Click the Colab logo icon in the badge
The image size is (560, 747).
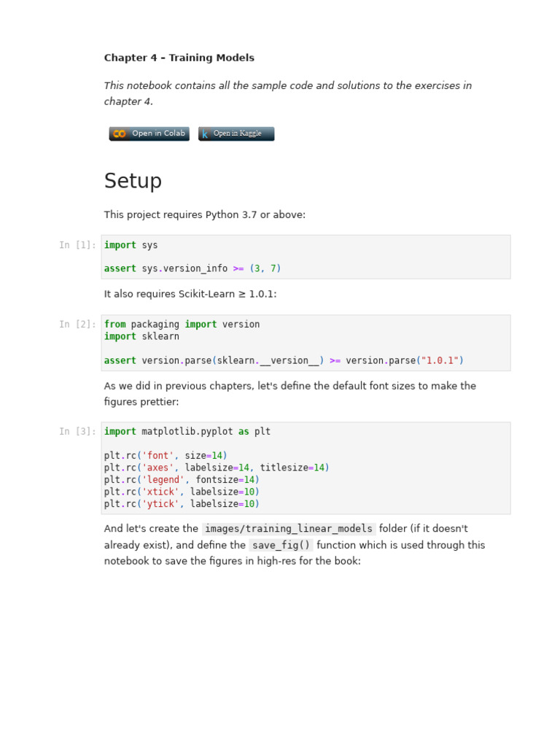120,134
